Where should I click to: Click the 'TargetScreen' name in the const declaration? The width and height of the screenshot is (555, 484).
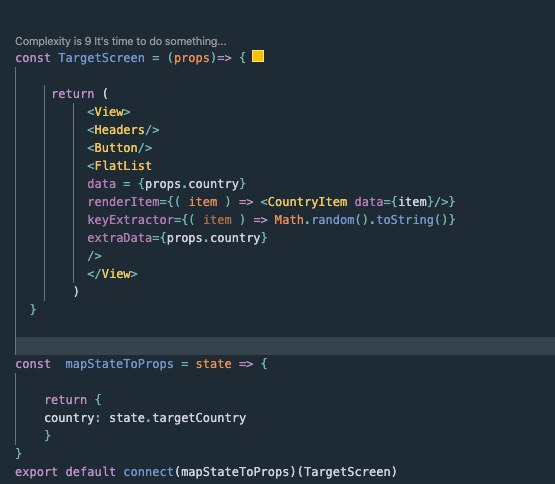(x=102, y=58)
